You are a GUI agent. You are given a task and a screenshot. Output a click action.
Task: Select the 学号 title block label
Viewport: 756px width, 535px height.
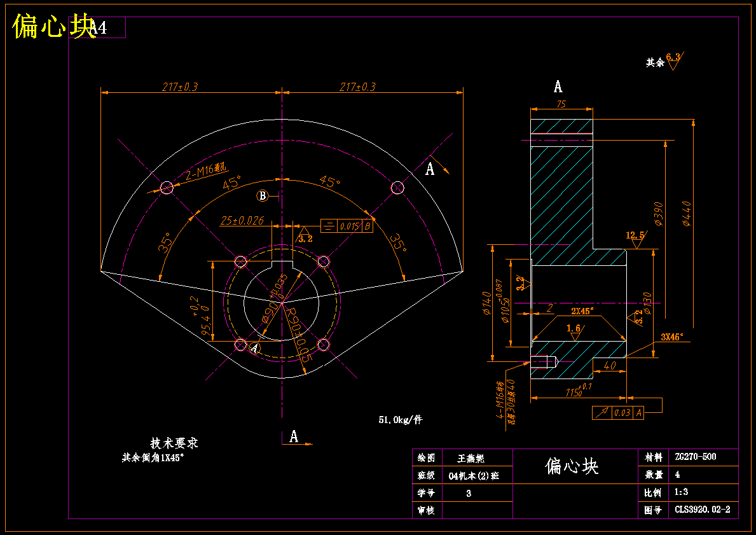pos(427,493)
